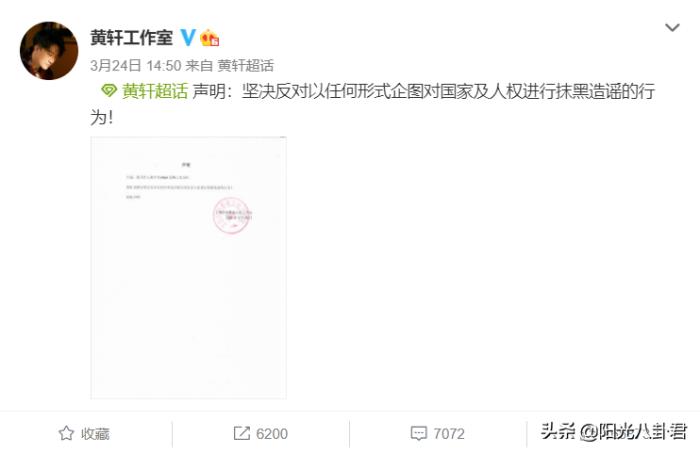The image size is (700, 453).
Task: Click the 声明 post text body
Action: click(x=372, y=104)
